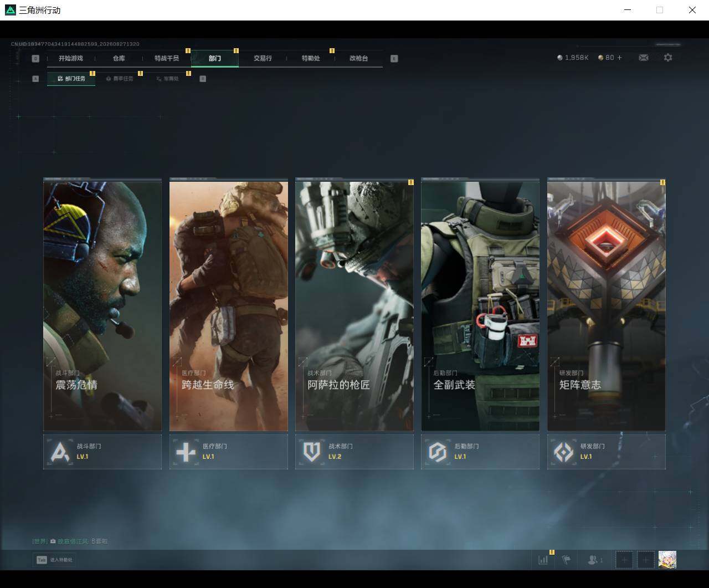Click the 战斗部门 triangle emblem icon

point(60,452)
